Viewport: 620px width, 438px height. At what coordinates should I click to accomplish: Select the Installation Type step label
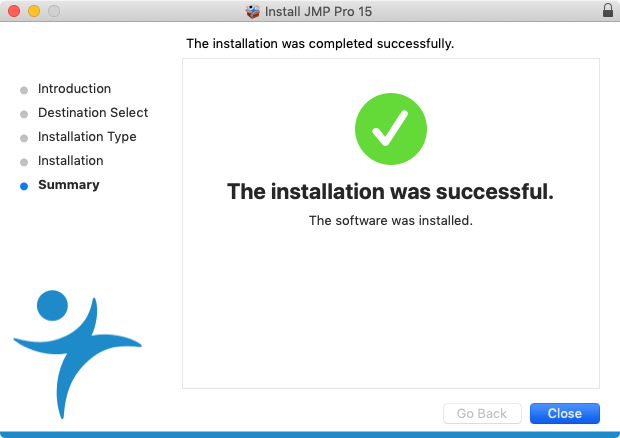[x=87, y=137]
